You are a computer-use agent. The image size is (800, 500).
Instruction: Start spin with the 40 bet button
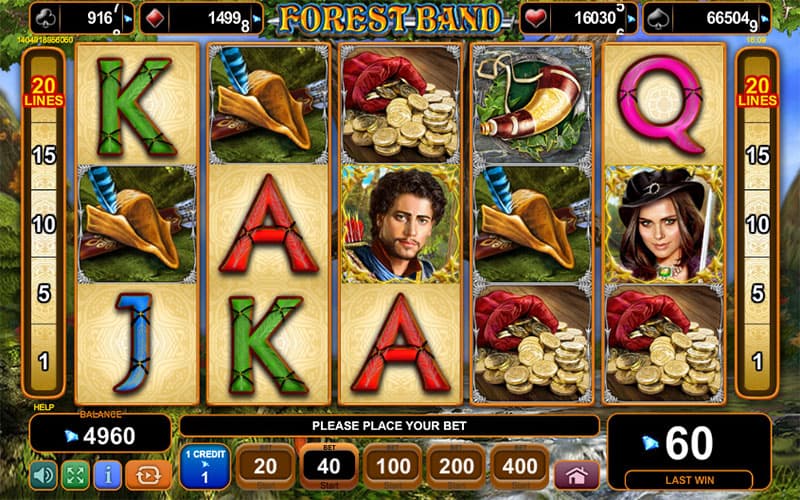(x=329, y=466)
